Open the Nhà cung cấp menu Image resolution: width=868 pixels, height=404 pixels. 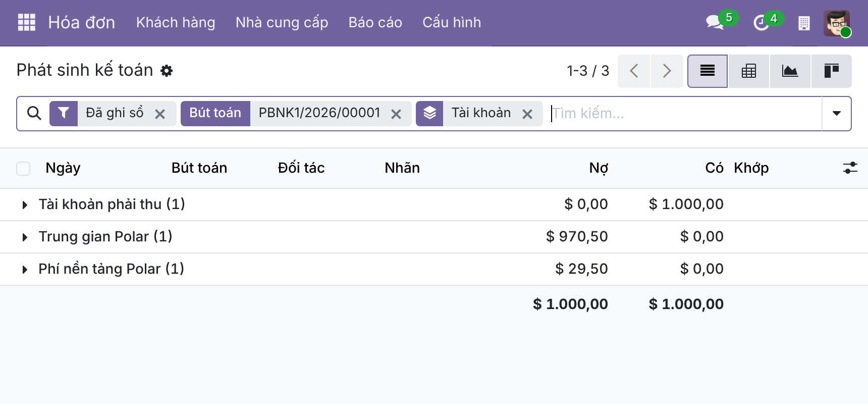(x=282, y=23)
